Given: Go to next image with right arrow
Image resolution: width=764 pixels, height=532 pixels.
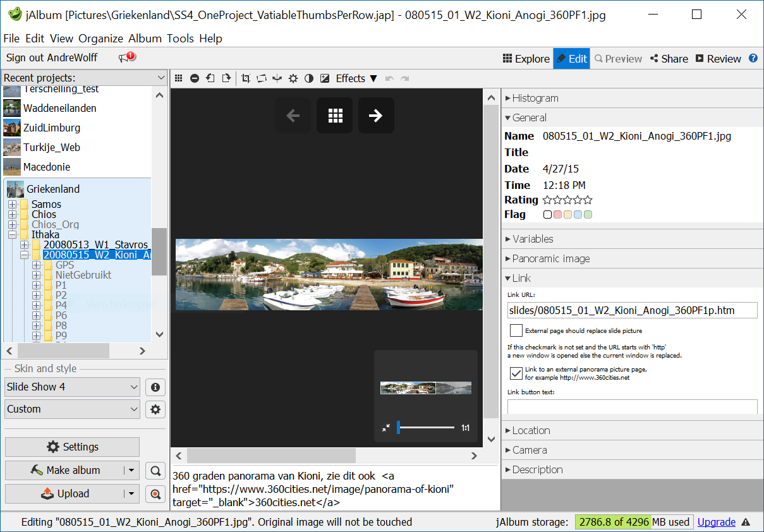Looking at the screenshot, I should [376, 116].
